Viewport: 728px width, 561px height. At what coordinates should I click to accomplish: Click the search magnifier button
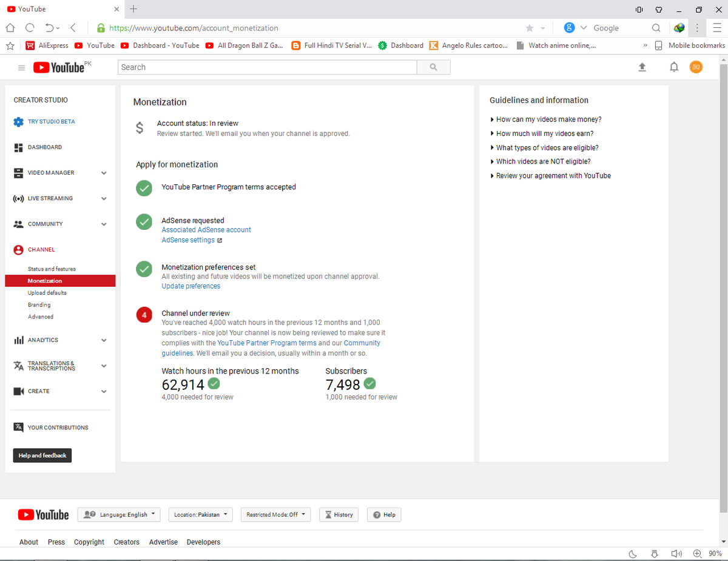[x=433, y=67]
